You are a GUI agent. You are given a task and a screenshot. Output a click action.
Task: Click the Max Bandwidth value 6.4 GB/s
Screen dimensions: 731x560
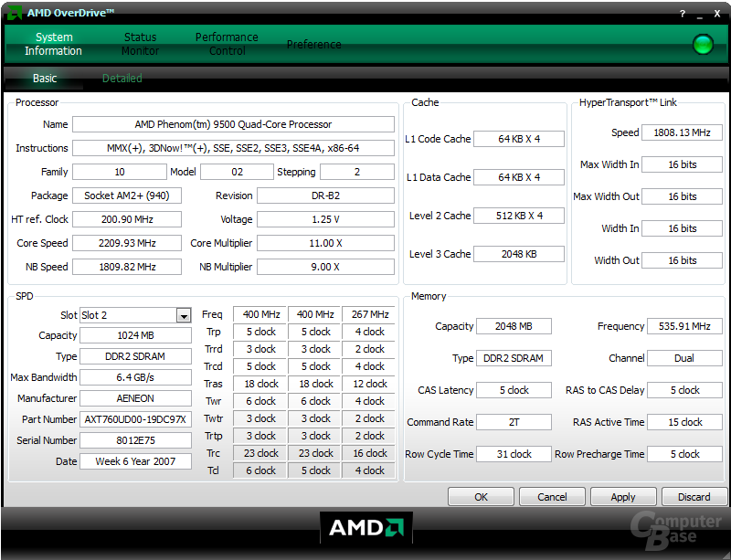pos(135,377)
